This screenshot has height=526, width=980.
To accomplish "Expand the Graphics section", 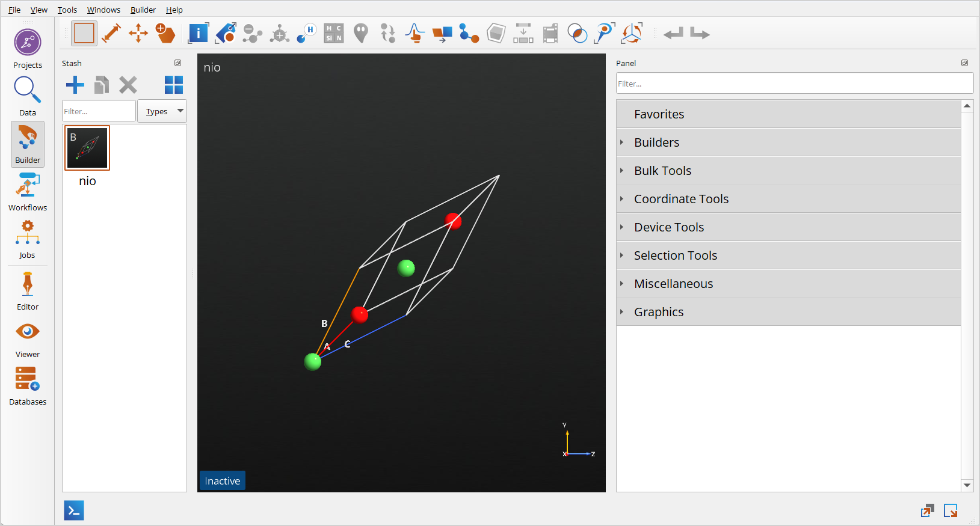I will (x=789, y=312).
